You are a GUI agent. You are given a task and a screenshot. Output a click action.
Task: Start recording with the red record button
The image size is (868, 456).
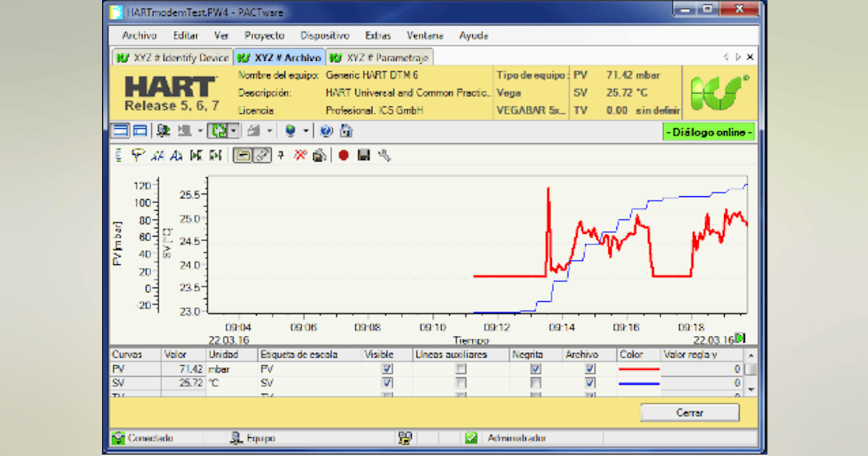click(343, 154)
